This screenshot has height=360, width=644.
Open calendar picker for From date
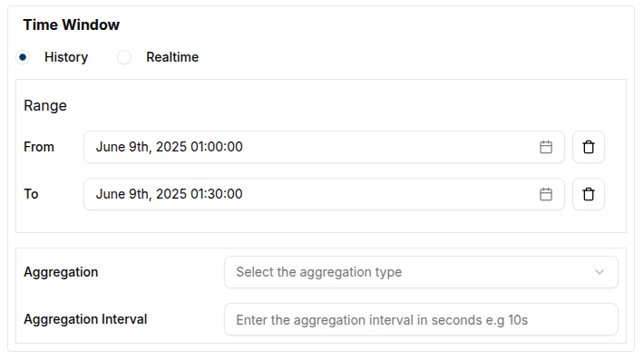click(546, 147)
